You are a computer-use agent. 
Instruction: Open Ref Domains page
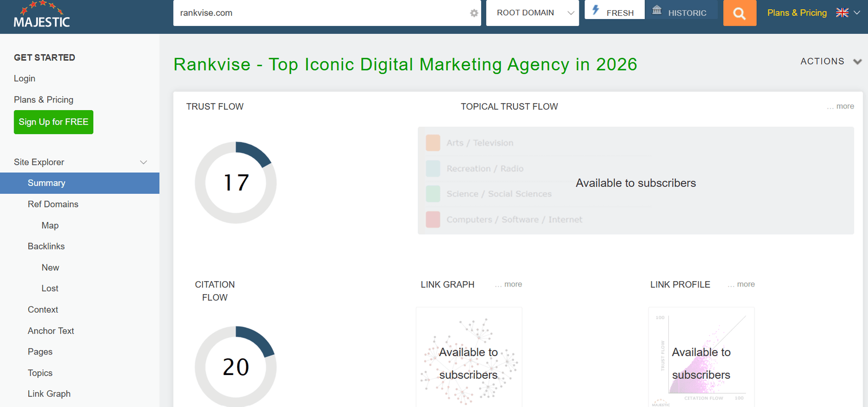click(53, 204)
